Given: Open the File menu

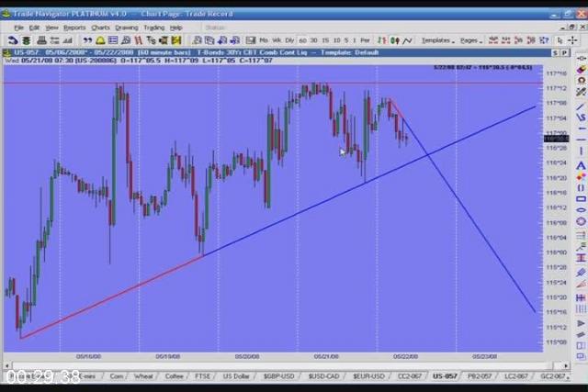Looking at the screenshot, I should pos(18,28).
